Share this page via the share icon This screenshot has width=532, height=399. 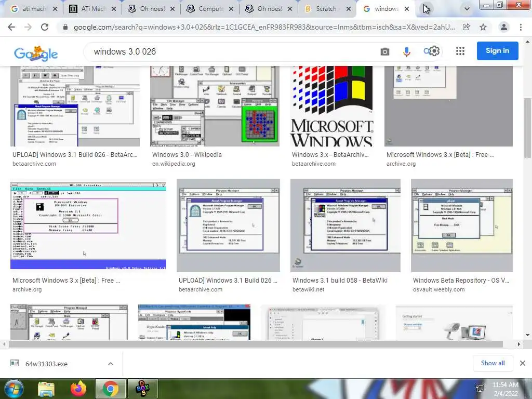point(466,27)
